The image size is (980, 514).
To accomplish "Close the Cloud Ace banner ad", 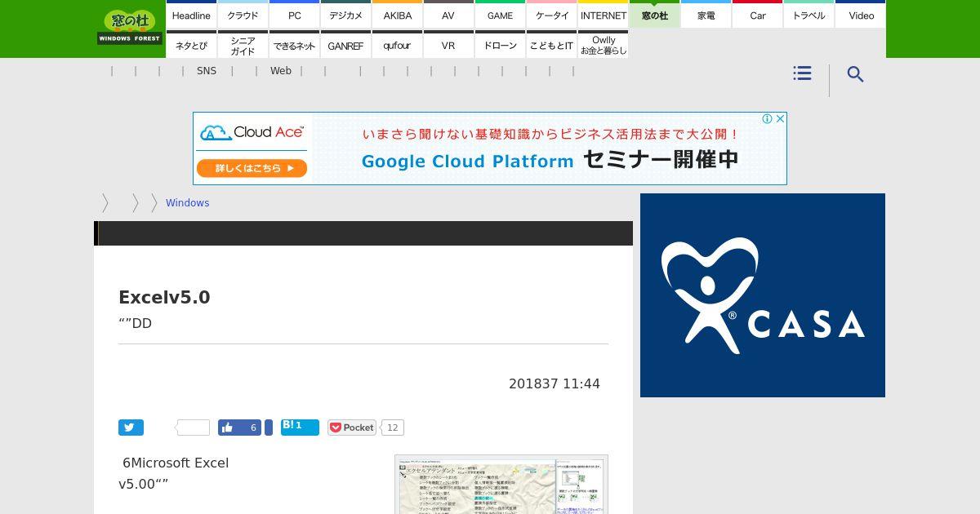I will click(x=780, y=118).
